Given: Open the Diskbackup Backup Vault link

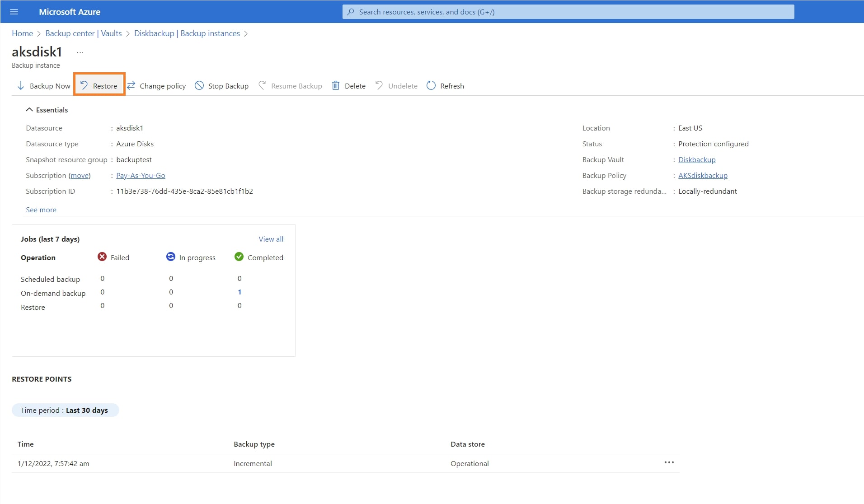Looking at the screenshot, I should pos(697,159).
